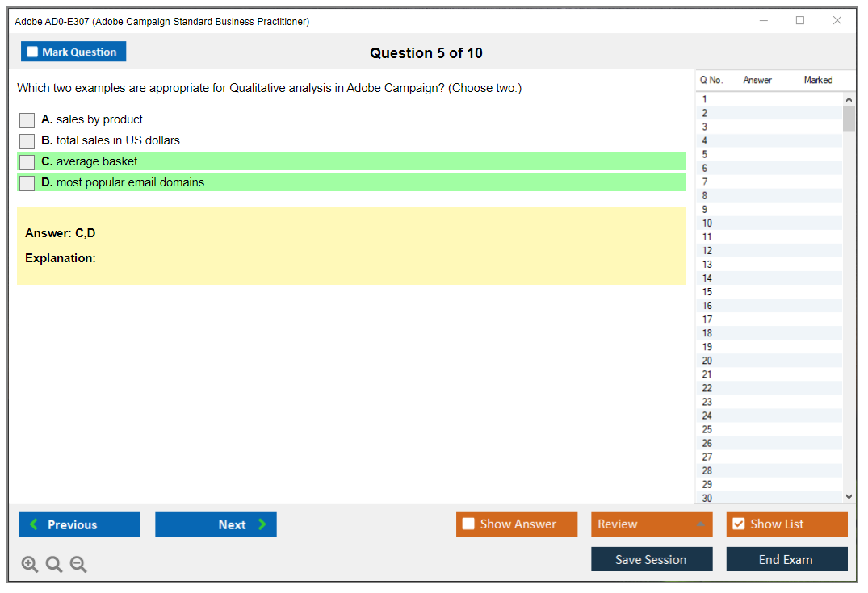Tick the Mark Question checkbox
Screen dimensions: 868x593
click(33, 52)
